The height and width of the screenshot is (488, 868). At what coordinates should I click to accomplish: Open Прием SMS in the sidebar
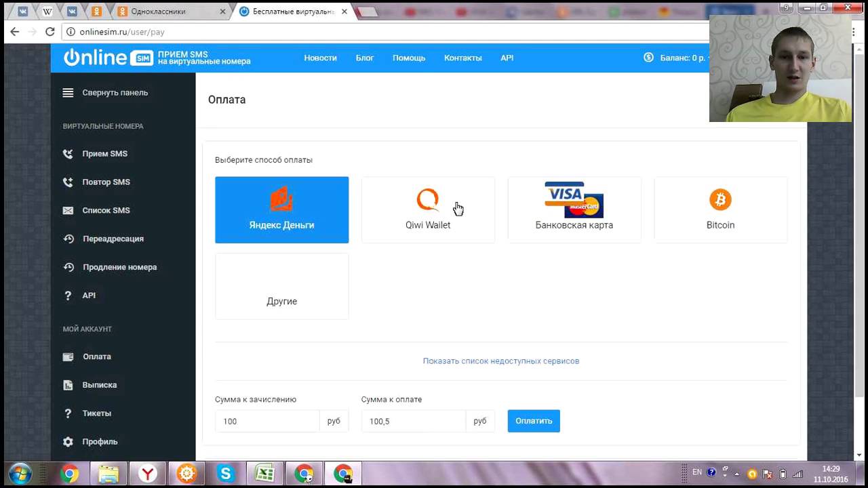pyautogui.click(x=104, y=154)
